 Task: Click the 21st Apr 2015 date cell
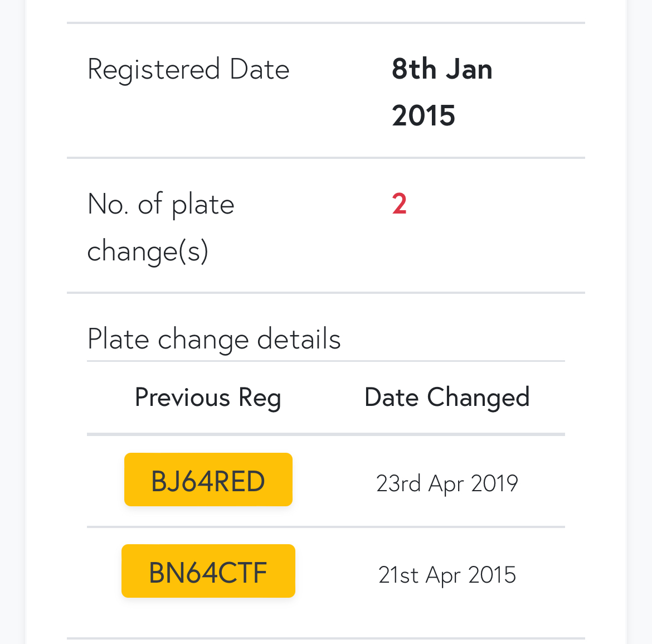coord(447,575)
